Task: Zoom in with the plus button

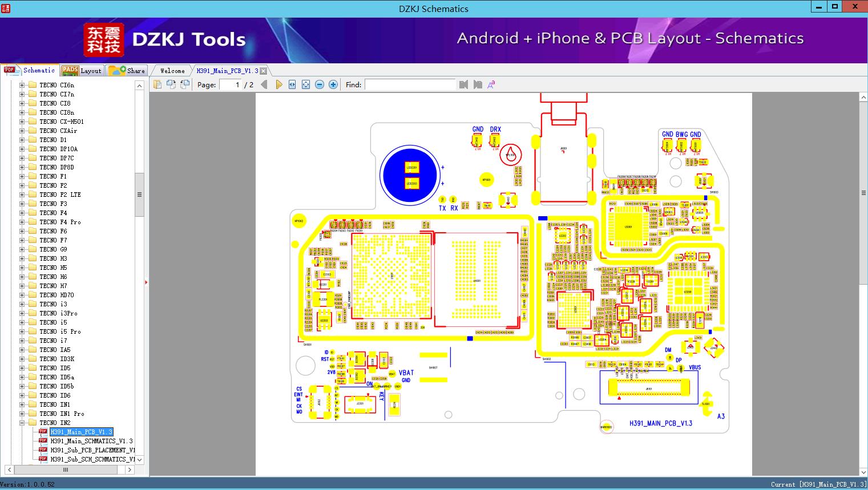Action: pos(333,84)
